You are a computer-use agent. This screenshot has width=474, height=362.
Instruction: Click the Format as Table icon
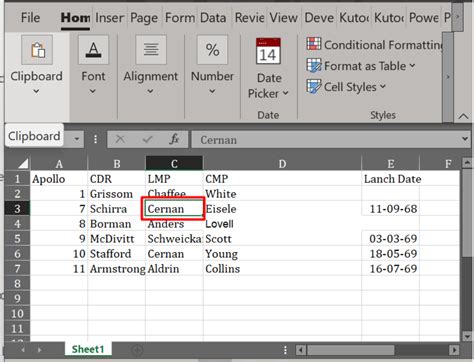(x=314, y=65)
